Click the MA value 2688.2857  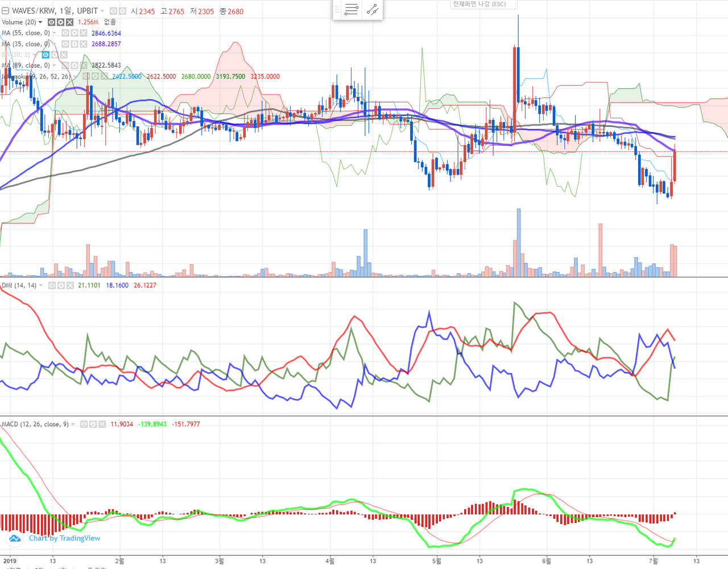(106, 44)
